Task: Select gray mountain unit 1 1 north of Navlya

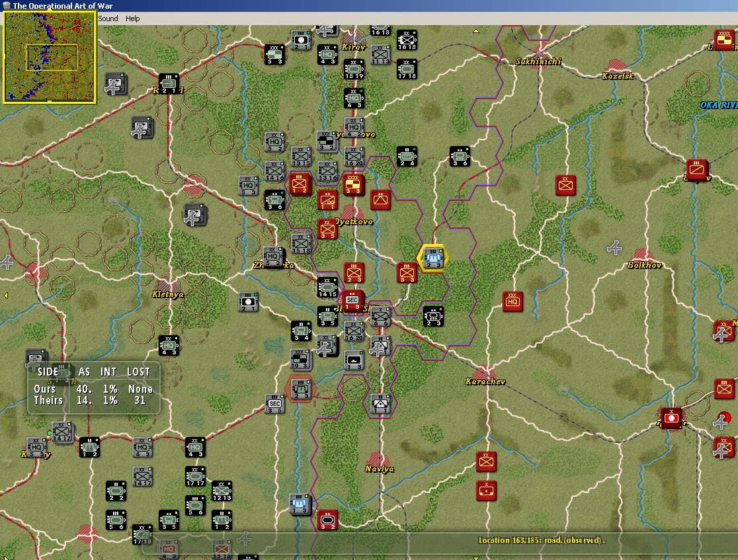Action: click(380, 404)
